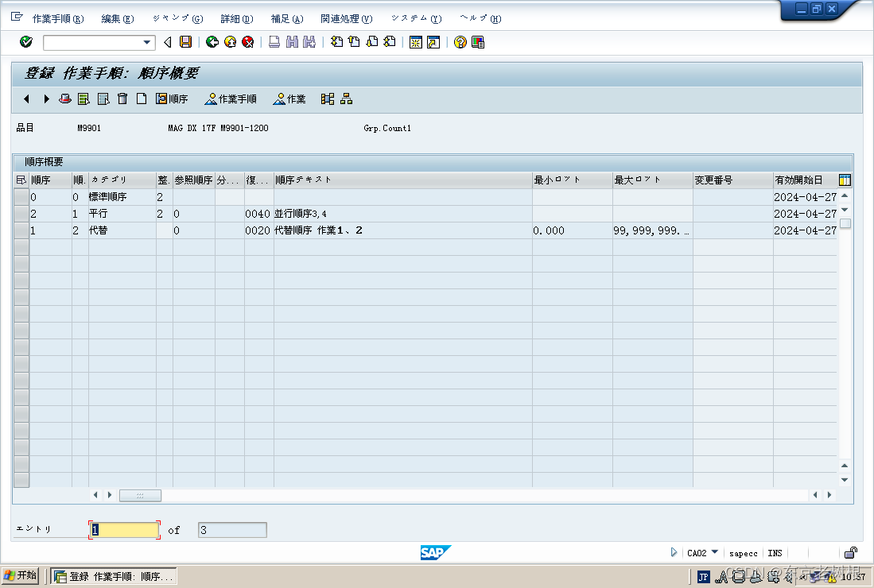Select the row selection checkbox for sequence 0
Image resolution: width=874 pixels, height=588 pixels.
click(21, 196)
